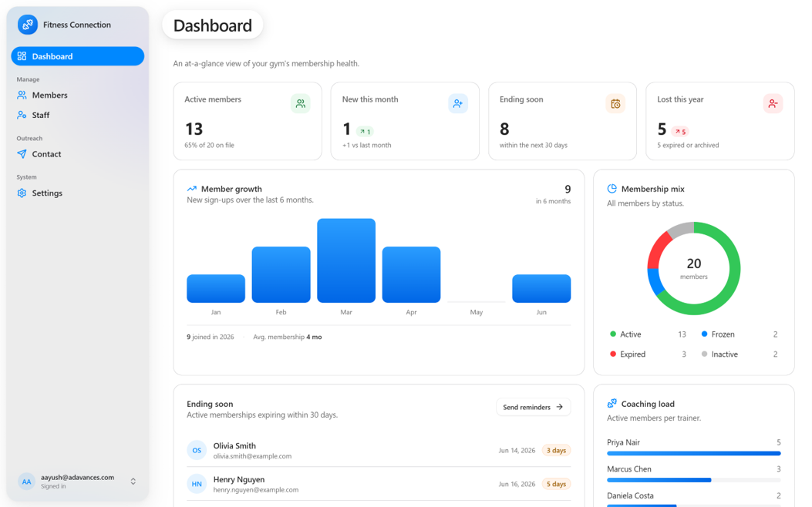Viewport: 812px width, 507px height.
Task: Click the aayush@adavances.com account entry
Action: point(78,481)
